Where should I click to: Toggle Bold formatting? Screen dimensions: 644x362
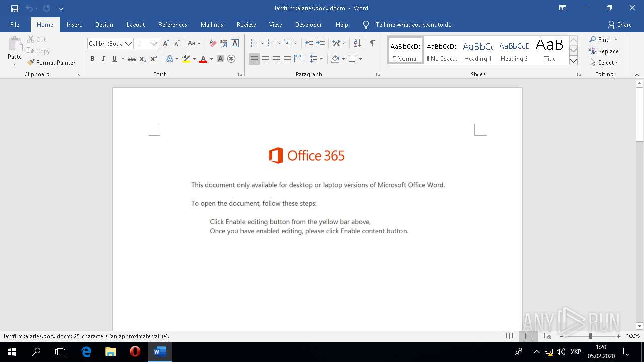tap(92, 59)
